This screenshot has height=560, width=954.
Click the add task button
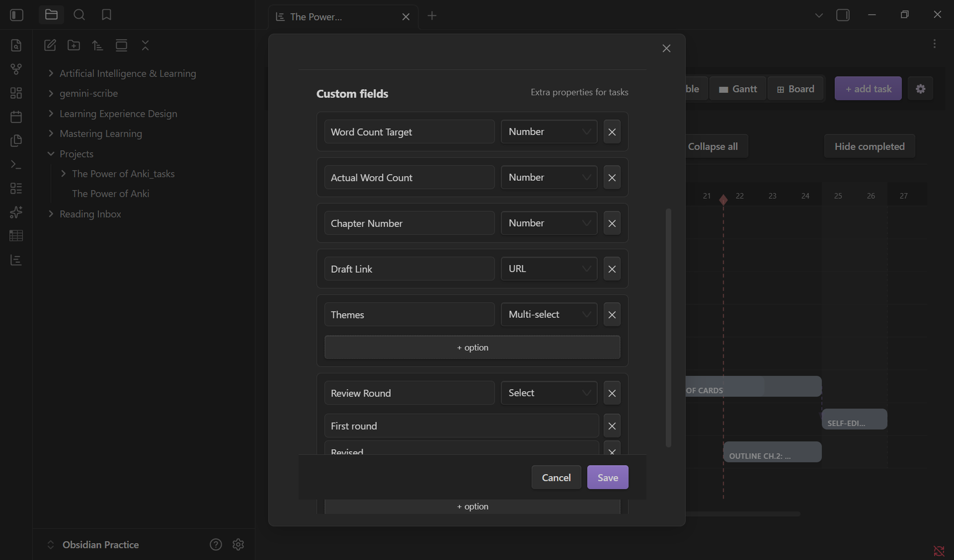(868, 88)
